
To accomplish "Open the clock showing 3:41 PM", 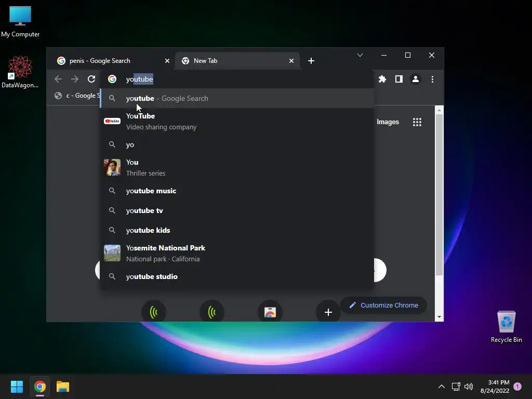I will click(x=495, y=387).
